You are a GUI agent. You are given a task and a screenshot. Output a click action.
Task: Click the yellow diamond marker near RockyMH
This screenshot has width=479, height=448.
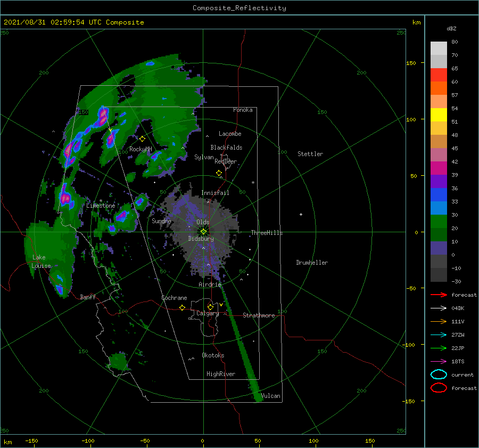point(142,139)
